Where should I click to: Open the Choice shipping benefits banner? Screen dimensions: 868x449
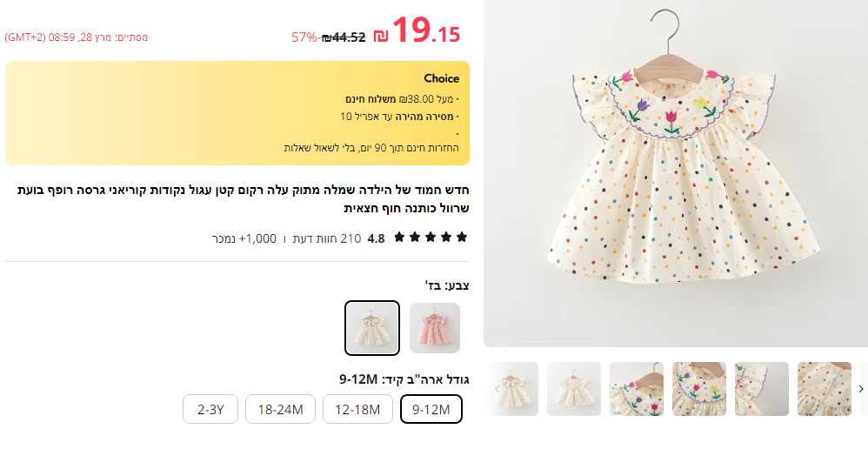tap(237, 113)
